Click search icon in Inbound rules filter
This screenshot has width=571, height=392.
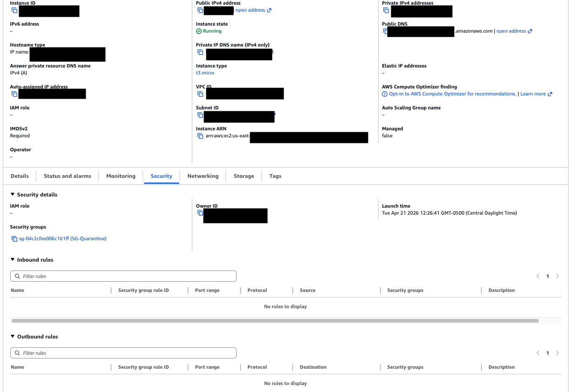(x=17, y=276)
